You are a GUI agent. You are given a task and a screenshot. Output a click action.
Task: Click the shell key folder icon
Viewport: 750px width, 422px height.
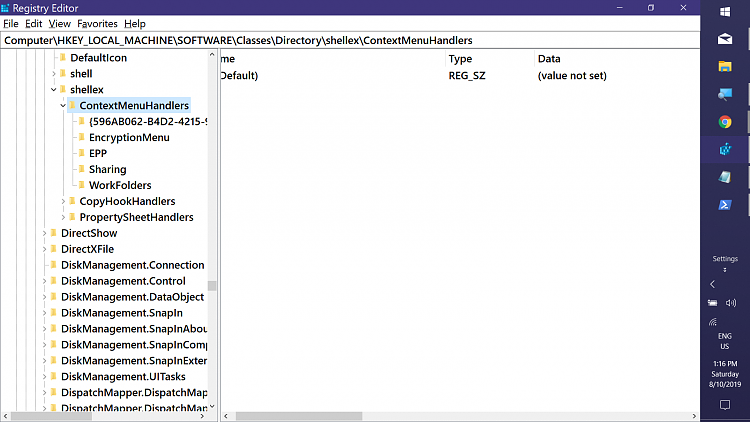[63, 73]
